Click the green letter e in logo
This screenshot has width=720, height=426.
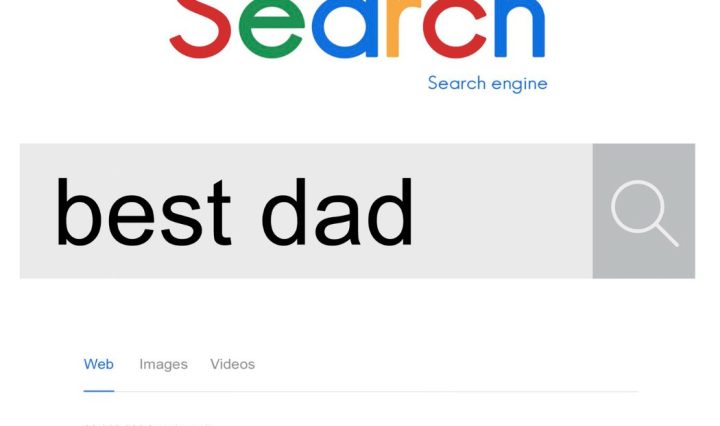point(270,30)
